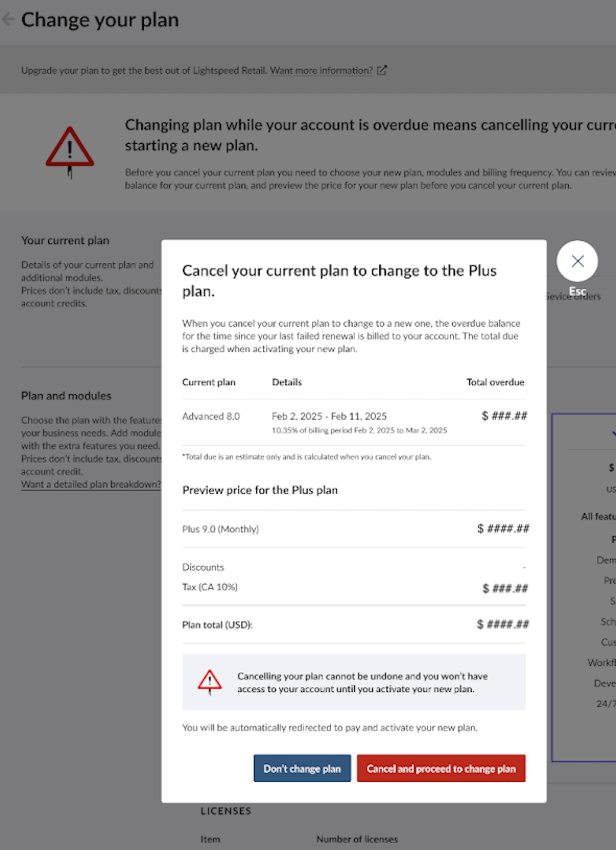Open Want a detailed plan breakdown link
The image size is (616, 850).
click(x=91, y=485)
